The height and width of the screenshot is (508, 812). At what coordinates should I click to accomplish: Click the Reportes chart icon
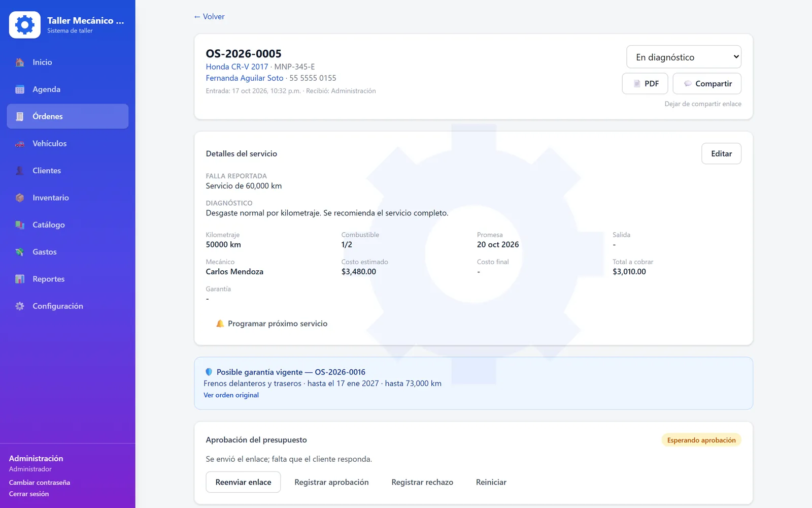20,279
